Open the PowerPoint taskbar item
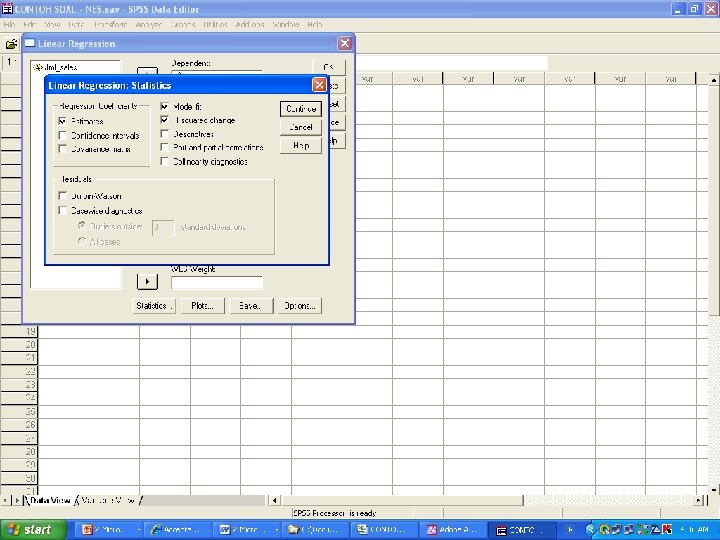The image size is (720, 540). pyautogui.click(x=108, y=530)
